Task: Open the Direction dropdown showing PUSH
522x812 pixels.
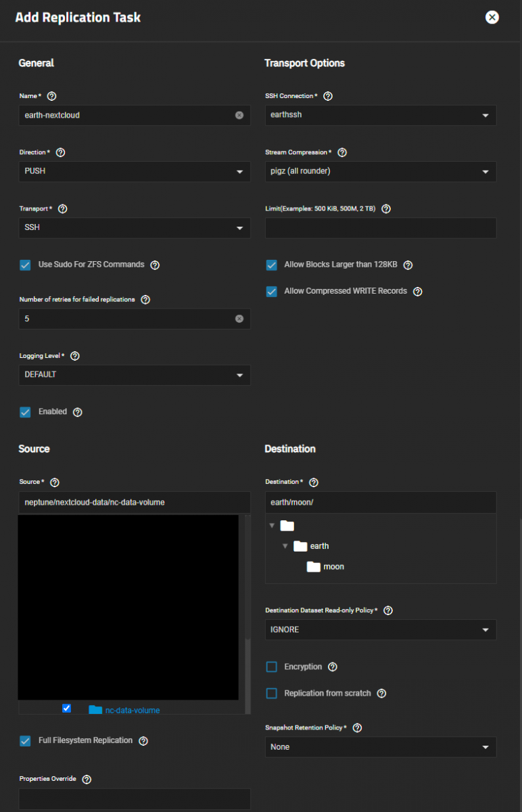Action: (135, 172)
